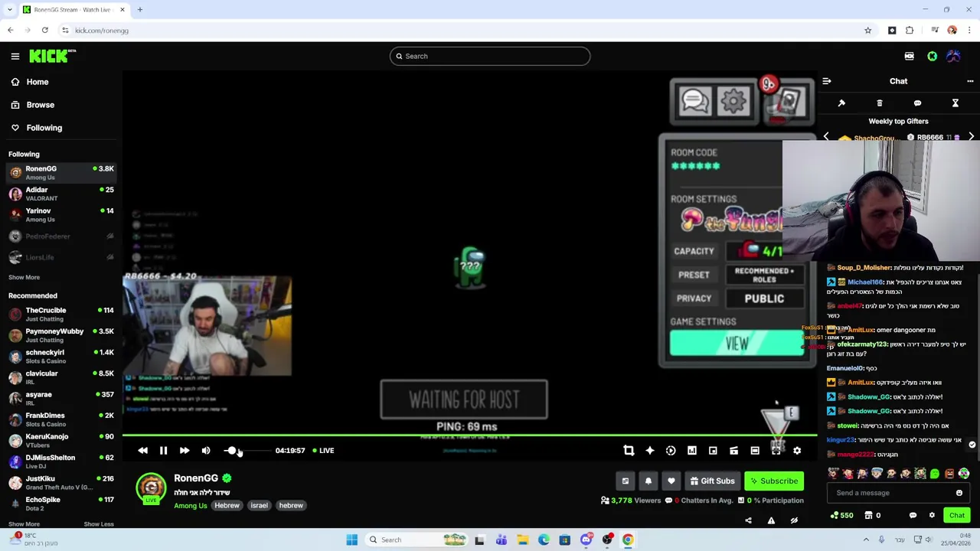Click the circular replay-speed icon in player
This screenshot has width=980, height=551.
click(x=671, y=451)
